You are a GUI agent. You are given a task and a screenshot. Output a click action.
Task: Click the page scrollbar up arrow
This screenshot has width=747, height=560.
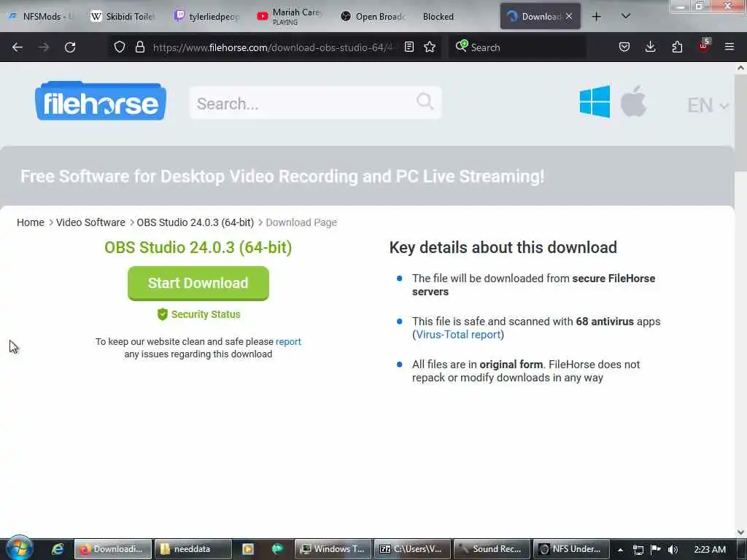click(x=740, y=68)
